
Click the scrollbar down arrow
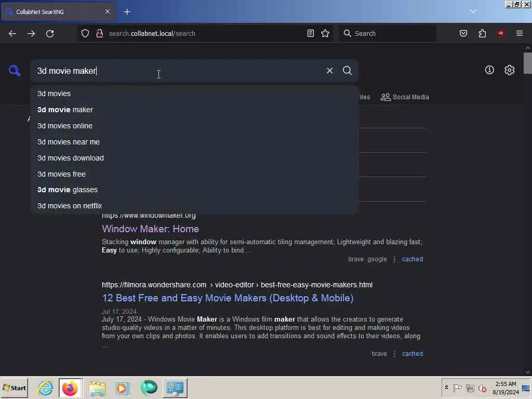(528, 372)
